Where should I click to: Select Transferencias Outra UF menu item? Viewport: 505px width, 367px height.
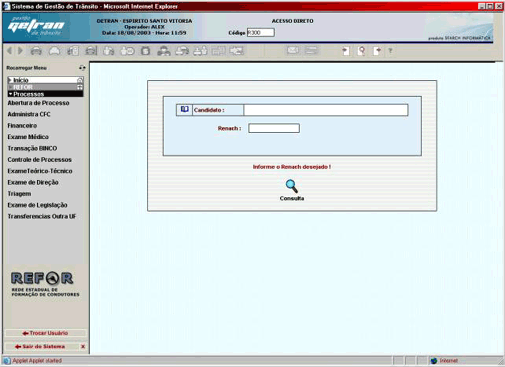(x=42, y=216)
